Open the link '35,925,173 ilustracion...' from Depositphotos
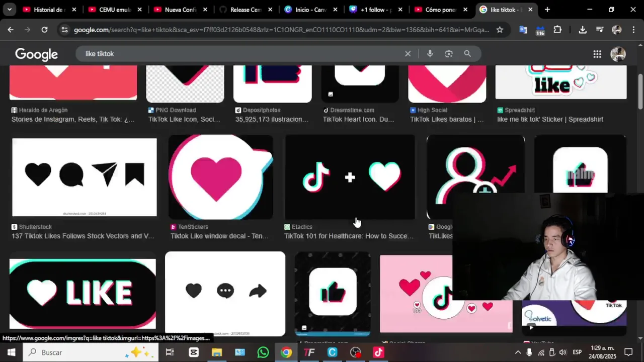 (x=272, y=119)
